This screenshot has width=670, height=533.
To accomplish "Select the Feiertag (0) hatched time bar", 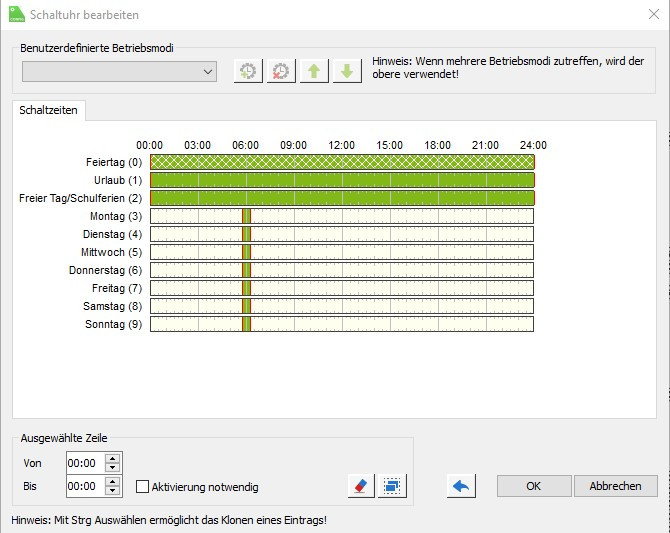I will pyautogui.click(x=342, y=162).
